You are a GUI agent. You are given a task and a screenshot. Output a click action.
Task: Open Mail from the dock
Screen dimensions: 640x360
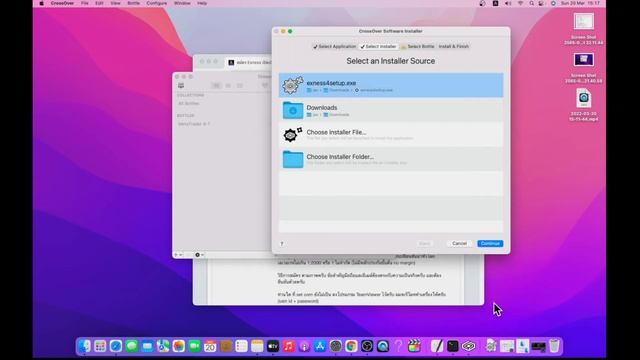tap(147, 346)
